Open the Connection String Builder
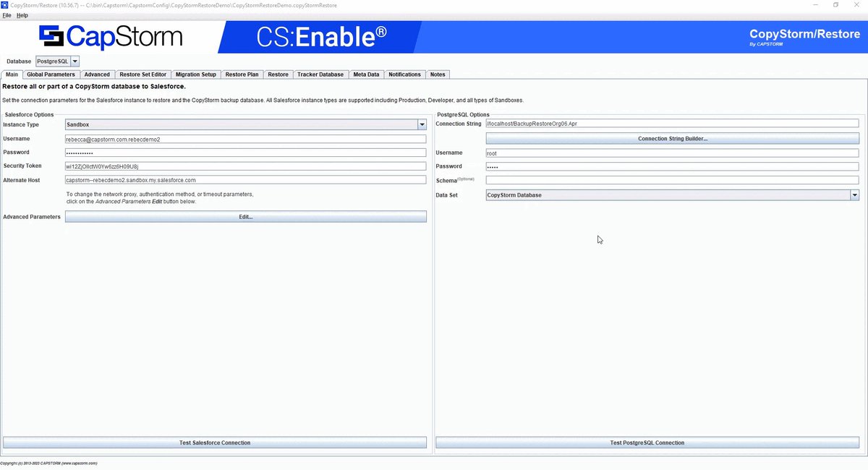The width and height of the screenshot is (868, 470). (x=672, y=138)
